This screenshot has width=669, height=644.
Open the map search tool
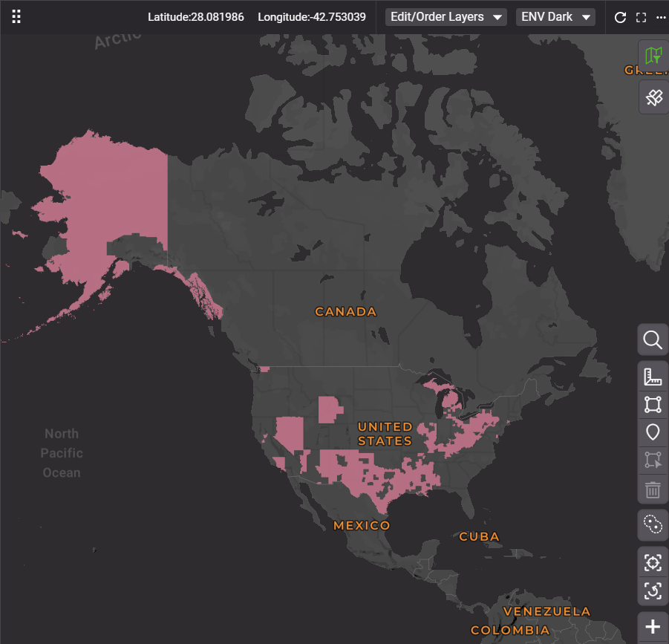pos(653,340)
